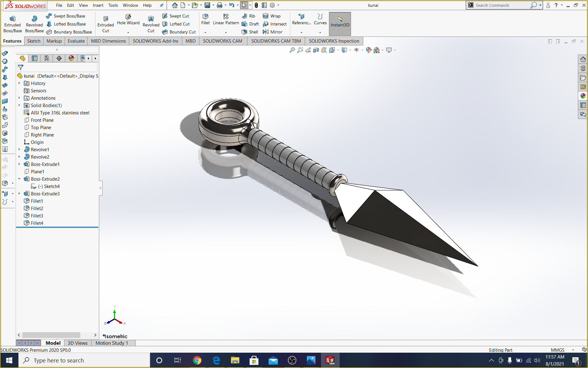Open the ConfigurationManager tab icon

point(47,58)
